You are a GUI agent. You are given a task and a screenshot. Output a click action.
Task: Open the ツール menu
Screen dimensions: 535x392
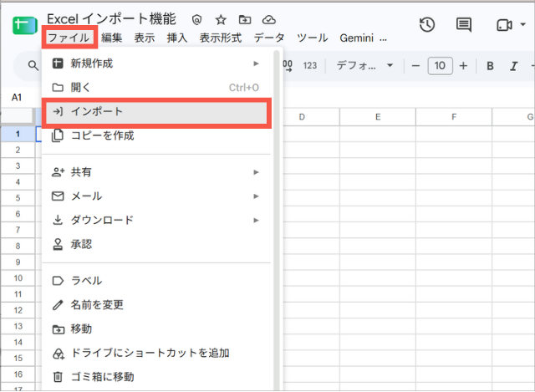(312, 38)
